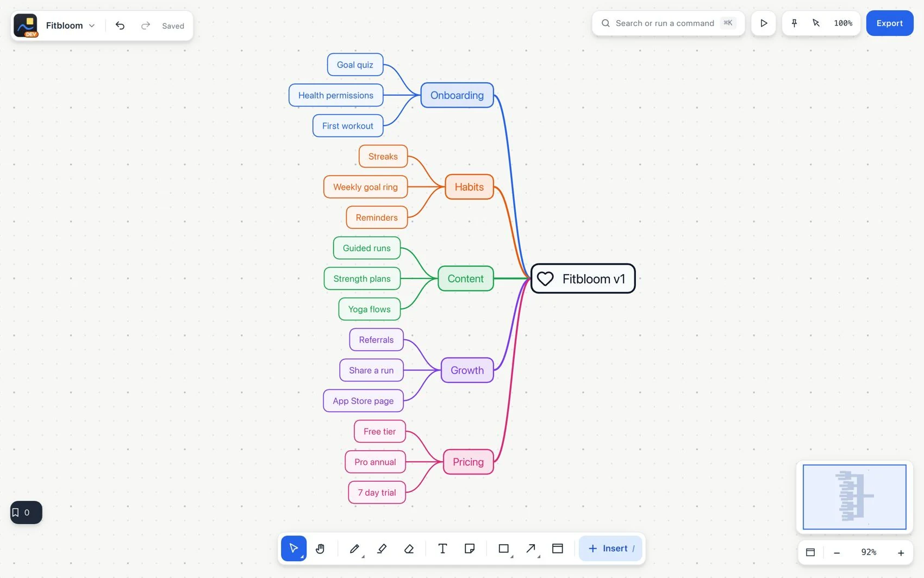Toggle the cursor pointer icon in top bar
924x578 pixels.
tap(816, 23)
